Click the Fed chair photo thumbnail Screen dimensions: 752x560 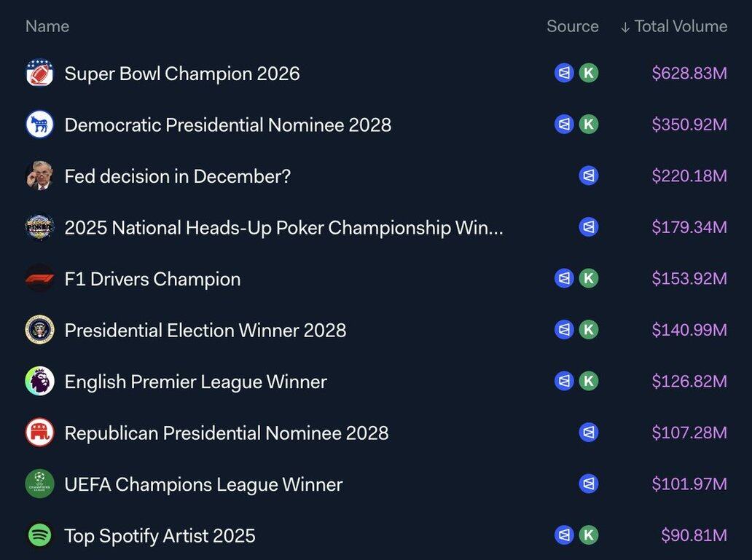click(x=39, y=176)
